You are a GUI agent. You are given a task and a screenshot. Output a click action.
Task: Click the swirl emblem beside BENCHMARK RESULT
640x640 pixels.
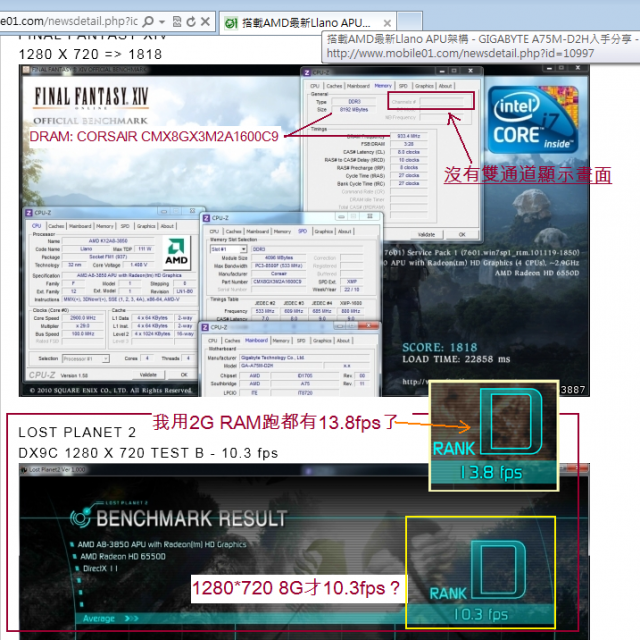(80, 518)
